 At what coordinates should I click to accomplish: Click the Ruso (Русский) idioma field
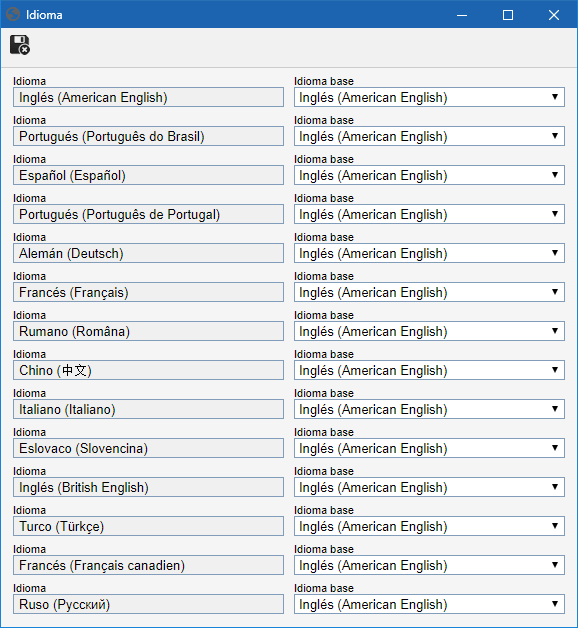148,604
